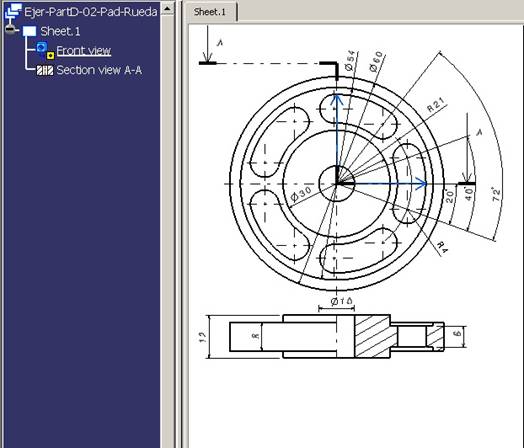Click the Ø10 dimension above the section view

click(x=342, y=301)
